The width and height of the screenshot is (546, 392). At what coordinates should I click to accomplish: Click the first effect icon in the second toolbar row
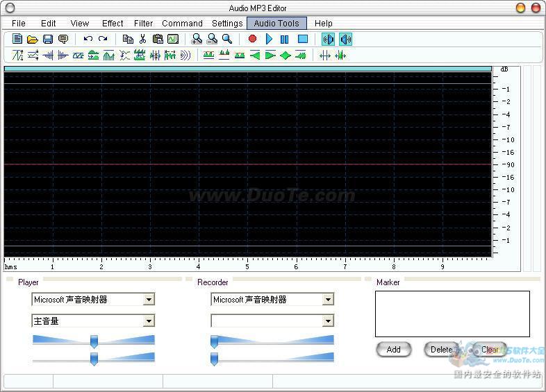pos(17,55)
